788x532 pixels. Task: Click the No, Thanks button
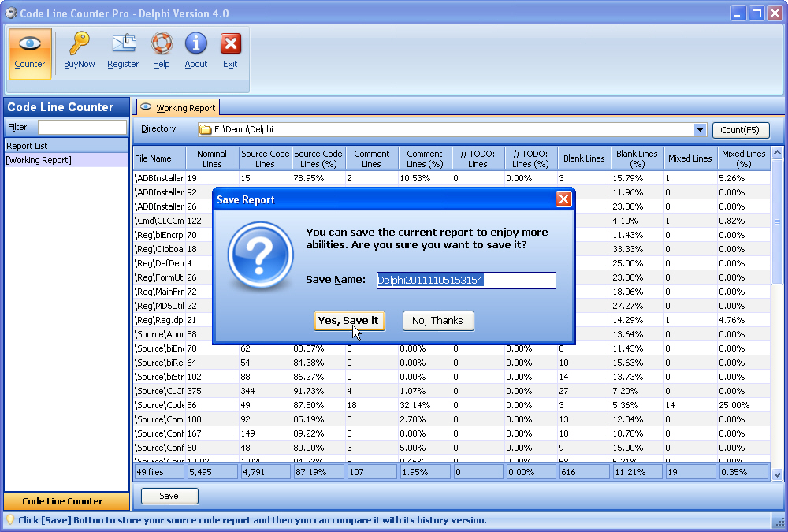[x=438, y=321]
